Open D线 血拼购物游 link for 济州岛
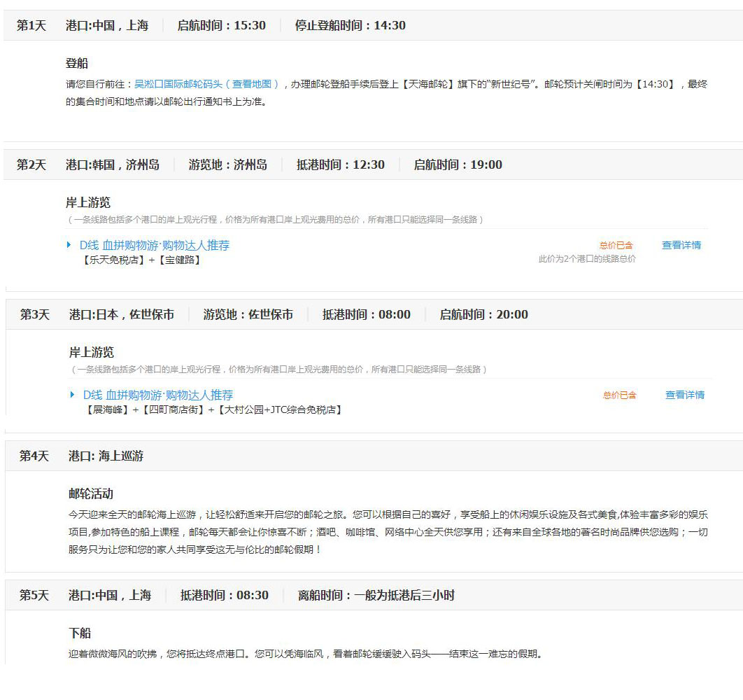 [154, 245]
